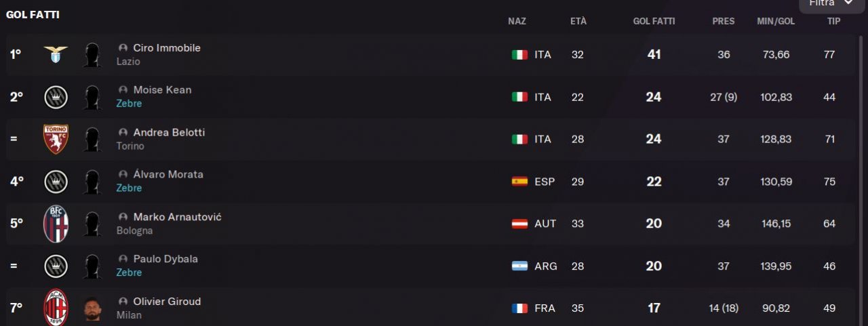Click the Austria flag for Arnautović
The width and height of the screenshot is (868, 326).
[x=519, y=224]
